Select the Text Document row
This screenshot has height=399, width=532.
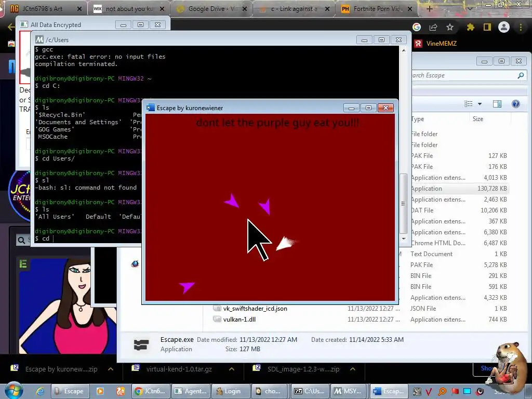(x=459, y=254)
